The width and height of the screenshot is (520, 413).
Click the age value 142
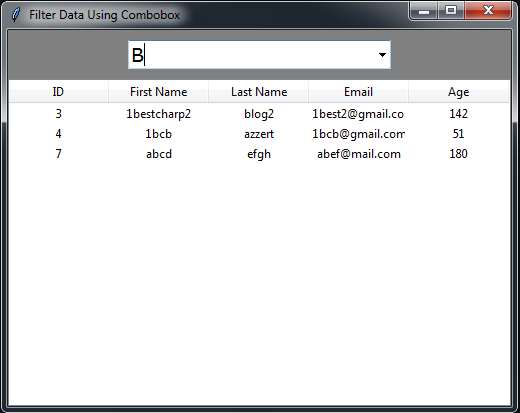458,114
